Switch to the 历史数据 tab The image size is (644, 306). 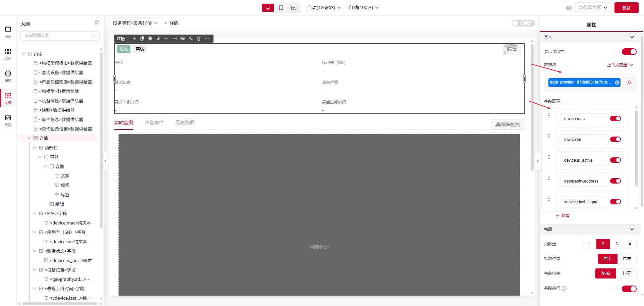(x=184, y=123)
